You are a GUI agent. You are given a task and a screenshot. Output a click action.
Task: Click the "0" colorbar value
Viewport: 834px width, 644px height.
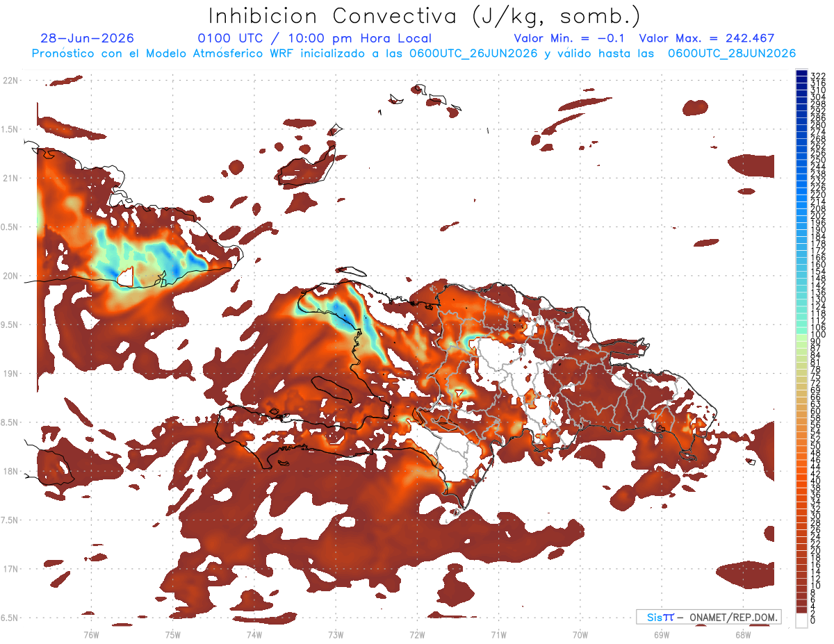click(x=813, y=620)
